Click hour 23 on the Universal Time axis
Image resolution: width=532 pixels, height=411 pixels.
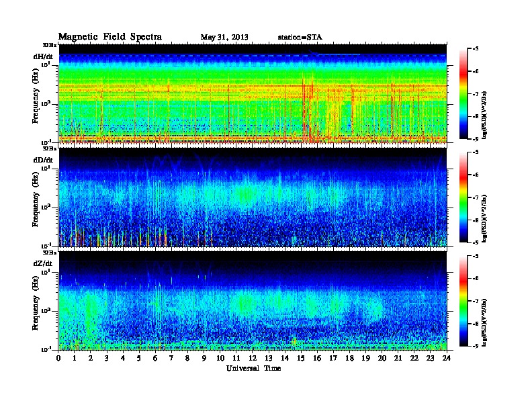click(x=430, y=358)
